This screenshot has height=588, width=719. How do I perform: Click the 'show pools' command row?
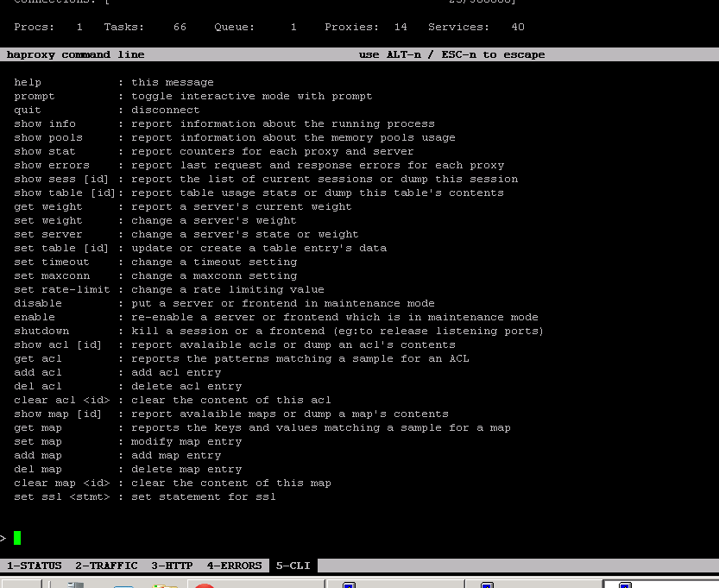[x=235, y=137]
